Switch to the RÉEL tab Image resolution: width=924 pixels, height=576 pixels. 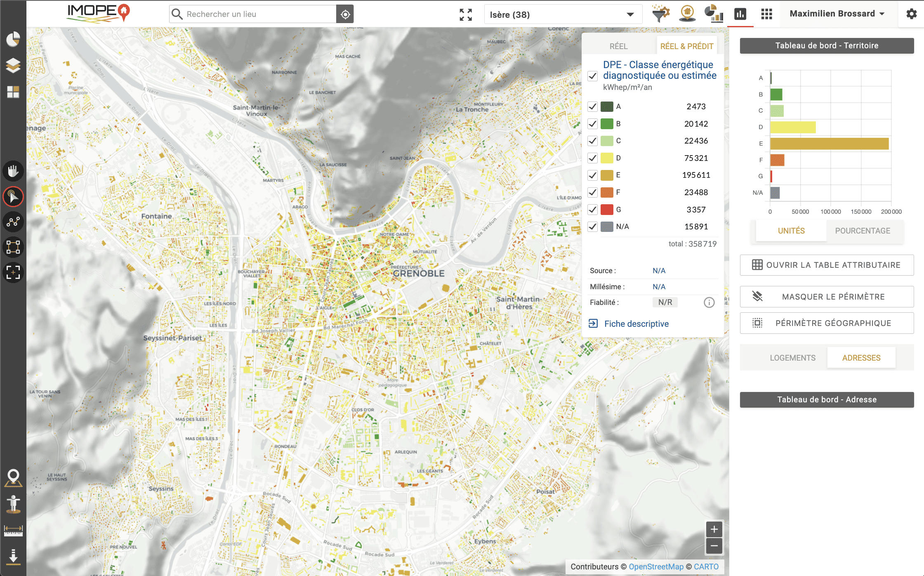(618, 46)
